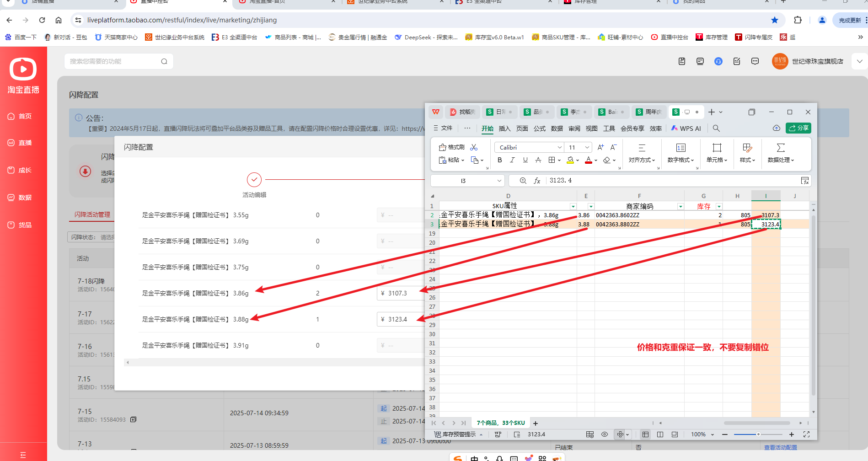Click the 查看活动配置 link

click(780, 447)
